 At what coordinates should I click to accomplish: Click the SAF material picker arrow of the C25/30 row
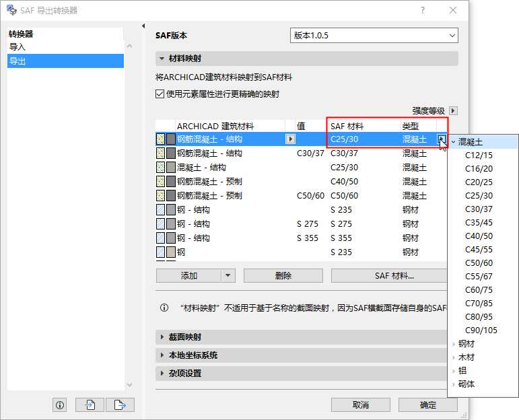coord(442,139)
